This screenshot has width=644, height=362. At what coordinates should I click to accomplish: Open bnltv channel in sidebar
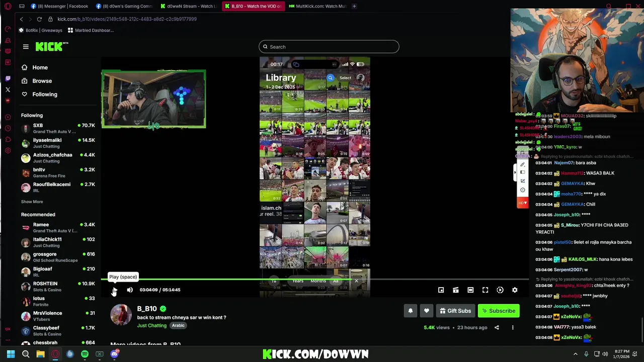58,172
